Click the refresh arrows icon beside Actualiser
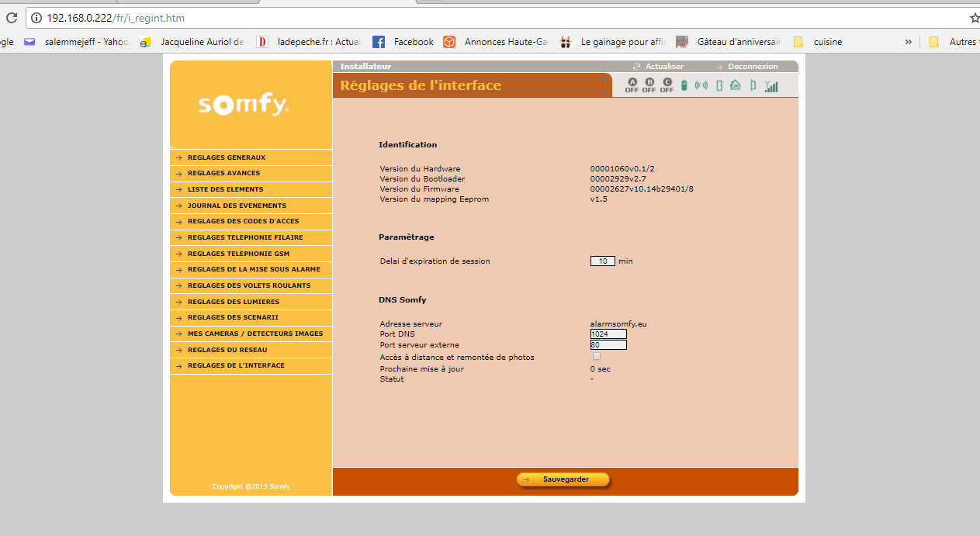This screenshot has height=536, width=980. coord(637,67)
